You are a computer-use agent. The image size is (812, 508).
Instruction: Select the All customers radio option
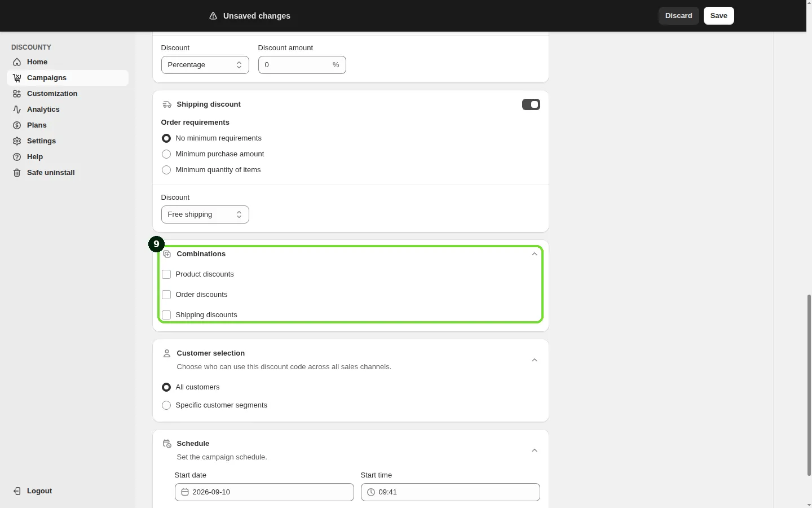click(x=166, y=387)
